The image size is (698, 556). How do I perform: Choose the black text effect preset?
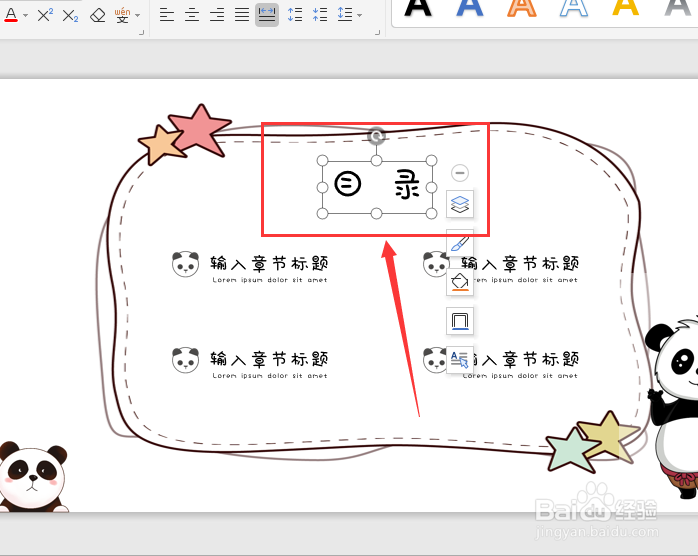(418, 8)
